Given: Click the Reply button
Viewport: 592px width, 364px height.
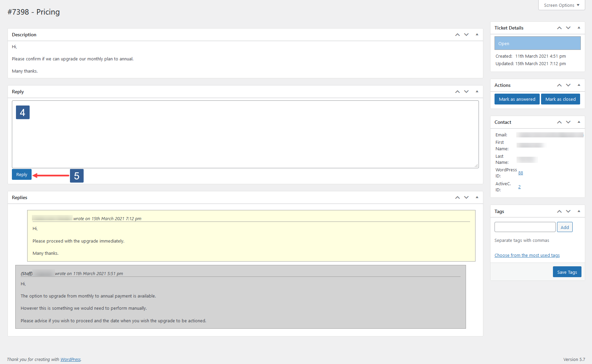Looking at the screenshot, I should click(x=21, y=174).
